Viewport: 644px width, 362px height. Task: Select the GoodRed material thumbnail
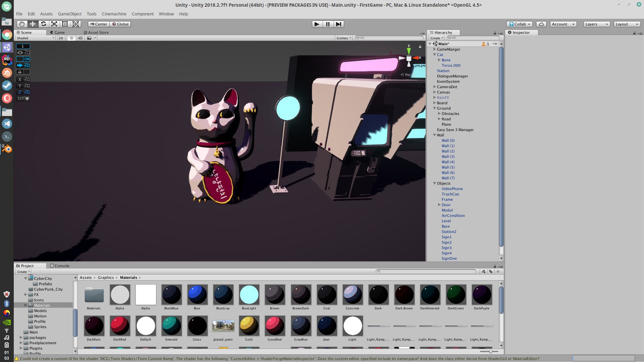[275, 326]
